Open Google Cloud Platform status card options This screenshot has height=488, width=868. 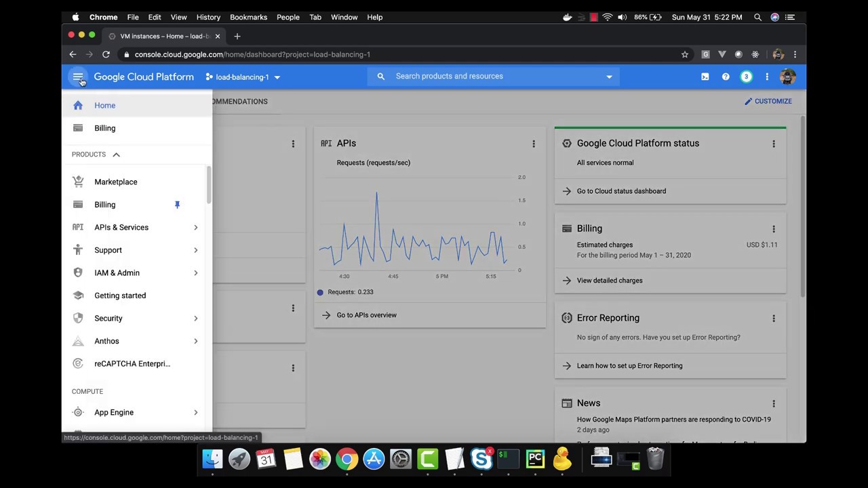click(x=774, y=144)
